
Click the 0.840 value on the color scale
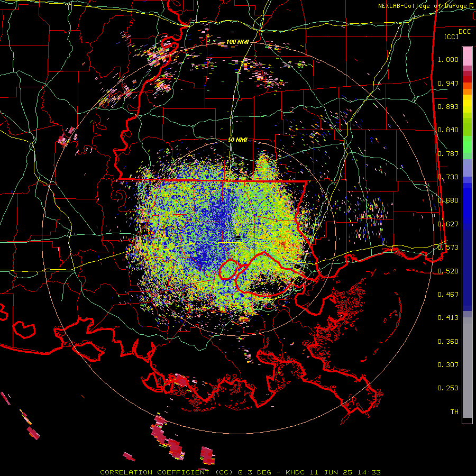click(x=448, y=130)
